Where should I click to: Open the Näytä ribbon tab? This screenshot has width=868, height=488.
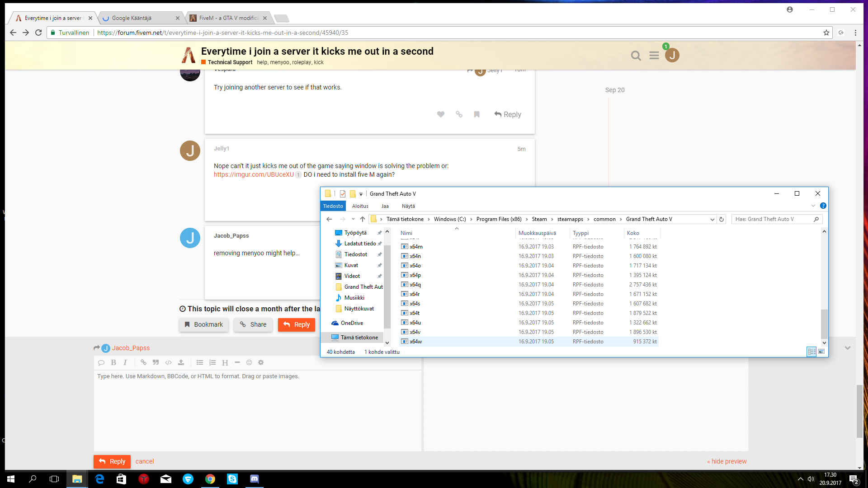pos(408,206)
